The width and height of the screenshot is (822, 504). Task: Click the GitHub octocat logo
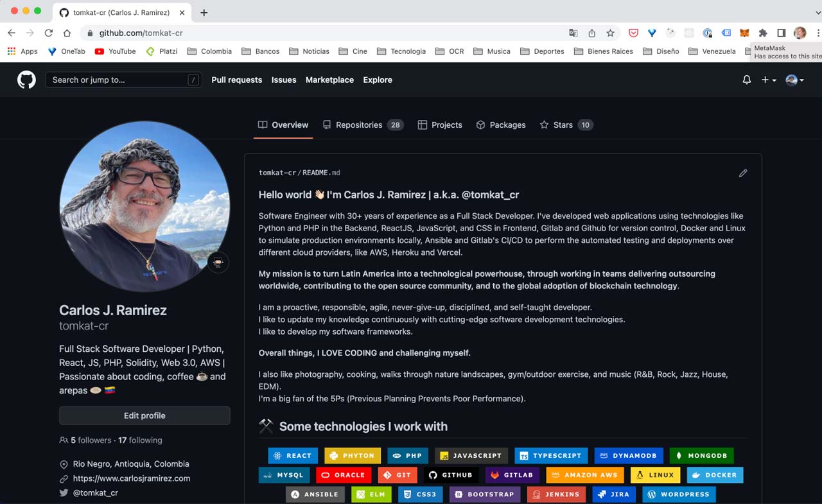pos(26,79)
